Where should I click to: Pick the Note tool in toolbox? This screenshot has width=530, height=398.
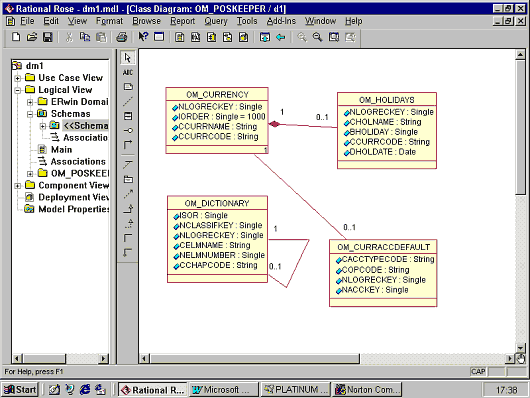128,87
